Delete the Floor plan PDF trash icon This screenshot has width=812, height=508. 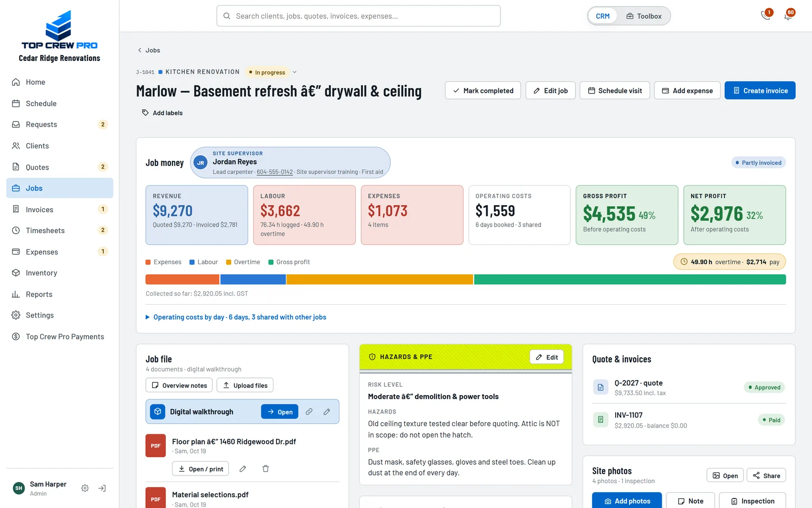click(265, 468)
